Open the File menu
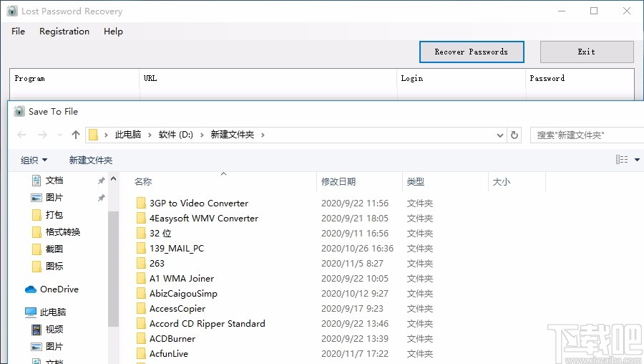 pos(18,32)
